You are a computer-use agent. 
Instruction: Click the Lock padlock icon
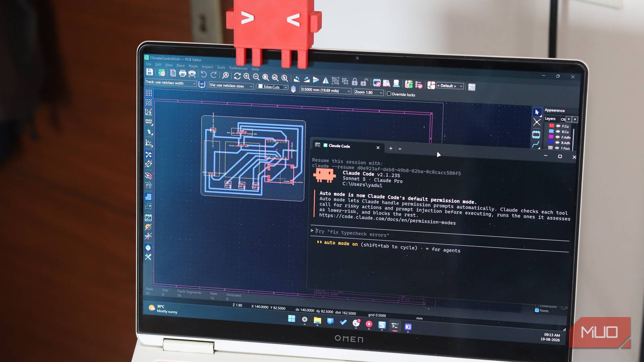(355, 82)
